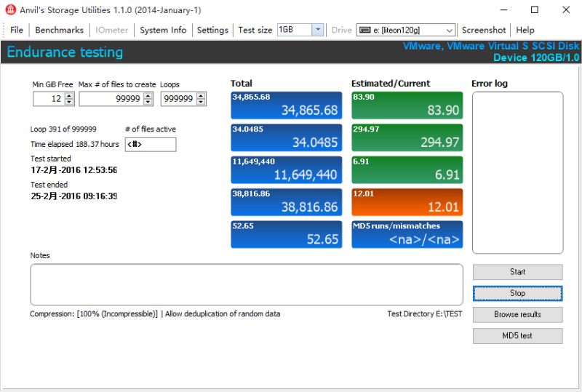The height and width of the screenshot is (392, 582).
Task: Minimize the Anvil's Storage Utilities window
Action: [x=503, y=10]
